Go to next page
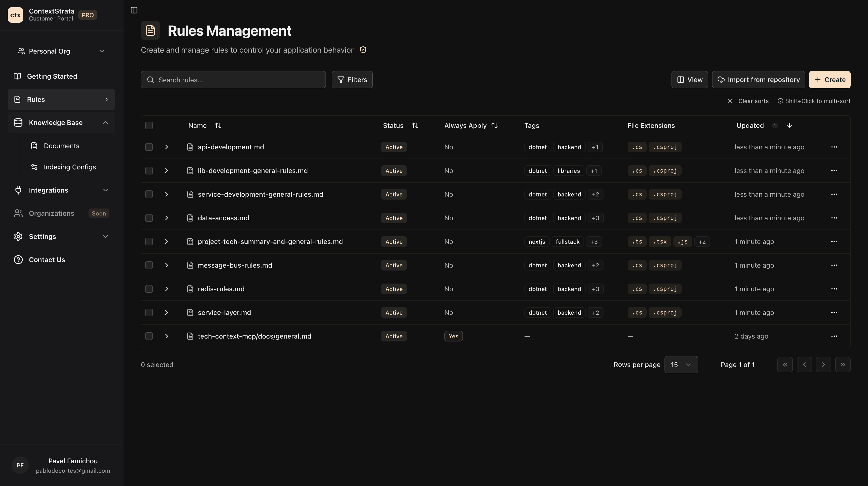The height and width of the screenshot is (486, 868). (x=824, y=365)
